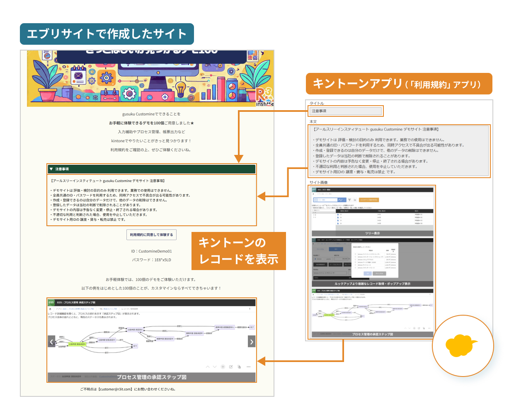This screenshot has width=509, height=420.
Task: Click the home breadcrumb icon in carousel slide
Action: coord(50,309)
